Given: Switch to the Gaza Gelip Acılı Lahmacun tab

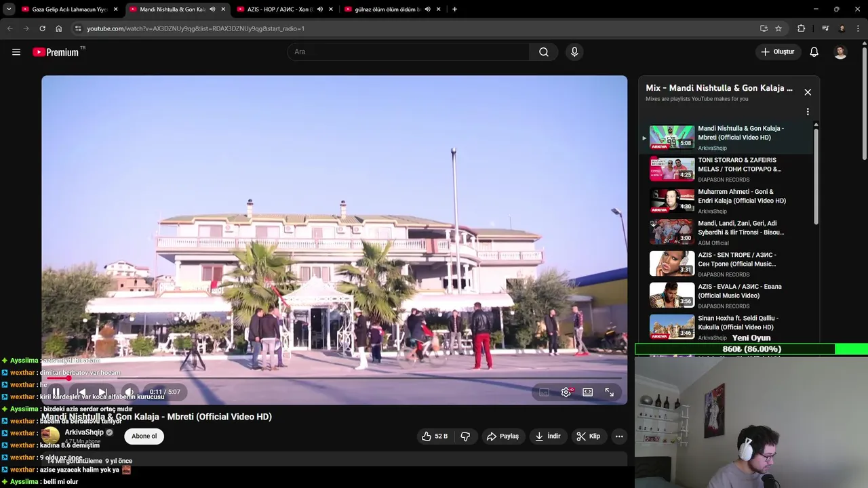Looking at the screenshot, I should (x=70, y=9).
